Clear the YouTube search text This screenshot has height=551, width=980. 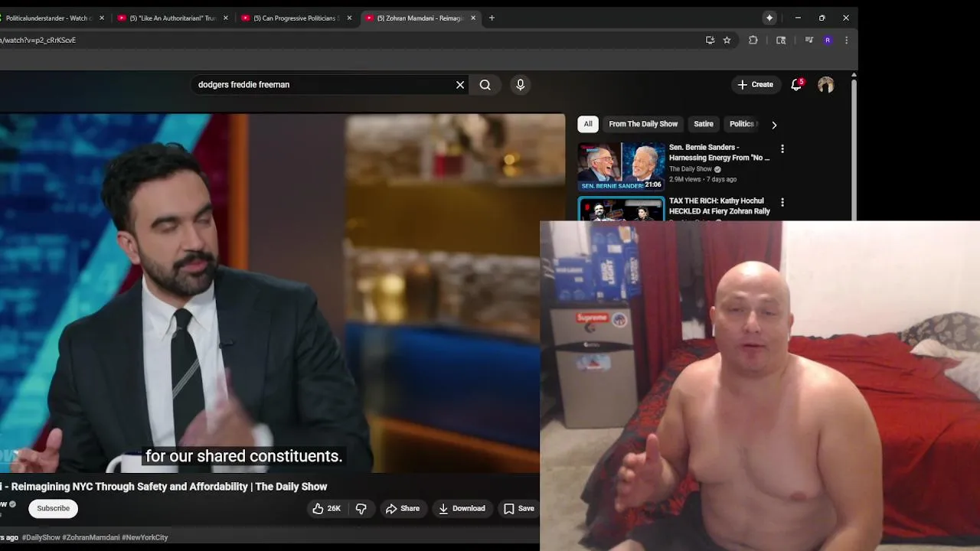coord(460,85)
